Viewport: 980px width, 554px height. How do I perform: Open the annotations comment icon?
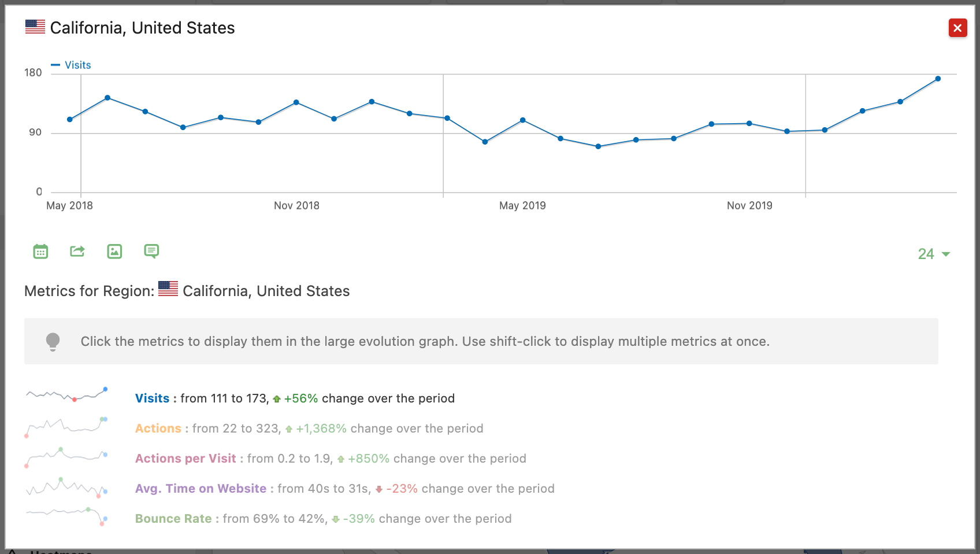[151, 251]
